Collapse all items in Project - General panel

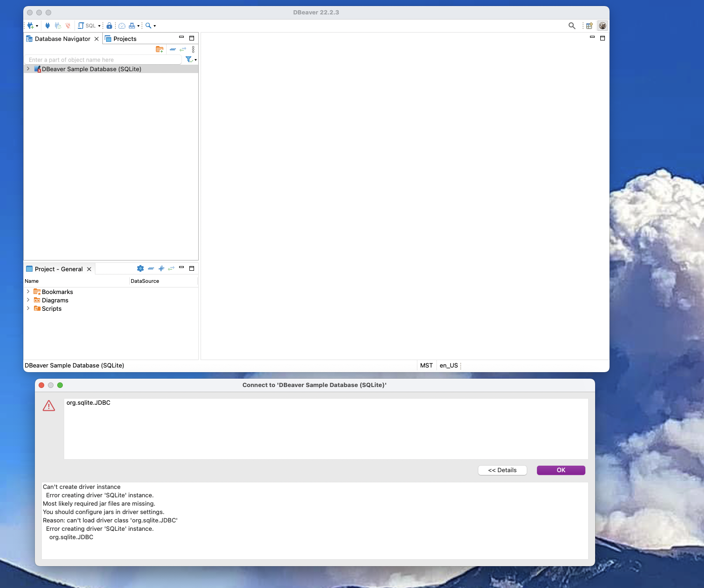[x=151, y=268]
